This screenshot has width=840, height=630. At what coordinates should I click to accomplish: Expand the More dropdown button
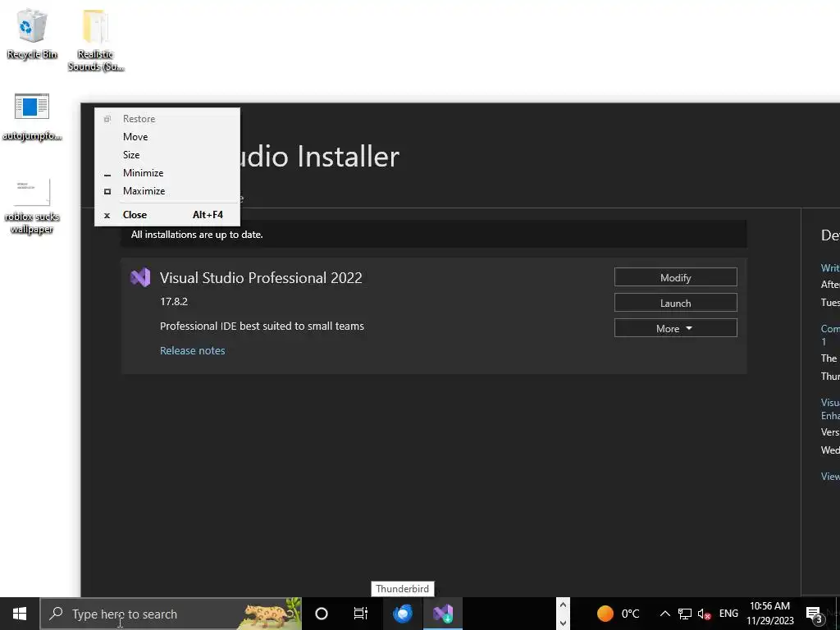coord(676,328)
